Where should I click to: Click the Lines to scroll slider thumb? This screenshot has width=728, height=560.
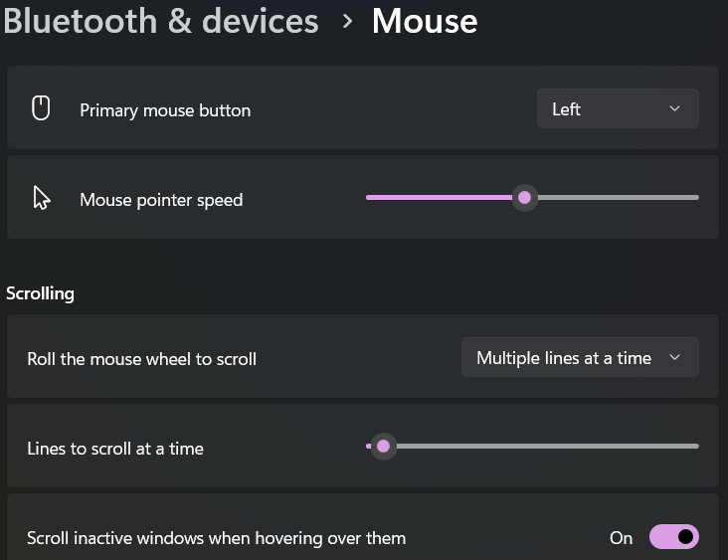tap(383, 447)
